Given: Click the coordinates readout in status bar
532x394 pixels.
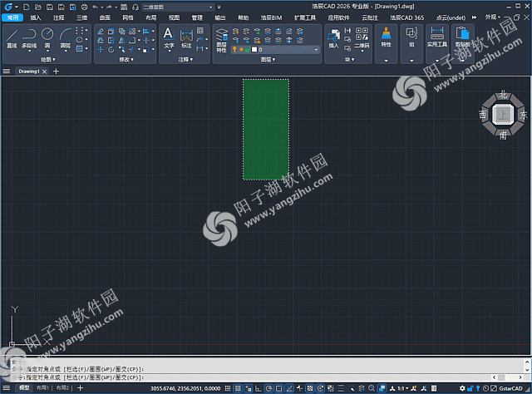Looking at the screenshot, I should (185, 388).
